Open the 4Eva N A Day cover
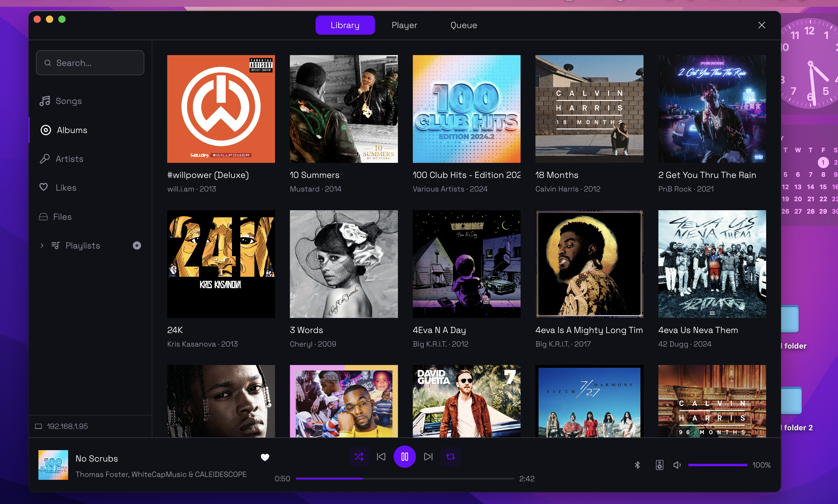The width and height of the screenshot is (838, 504). point(467,264)
